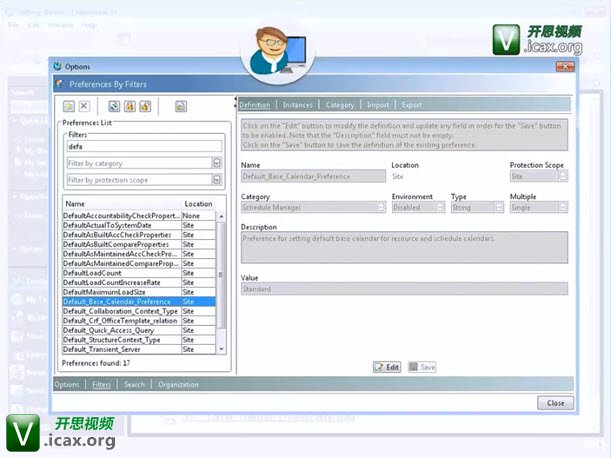This screenshot has width=611, height=458.
Task: Click scroll up arrow of preferences list
Action: click(x=221, y=216)
